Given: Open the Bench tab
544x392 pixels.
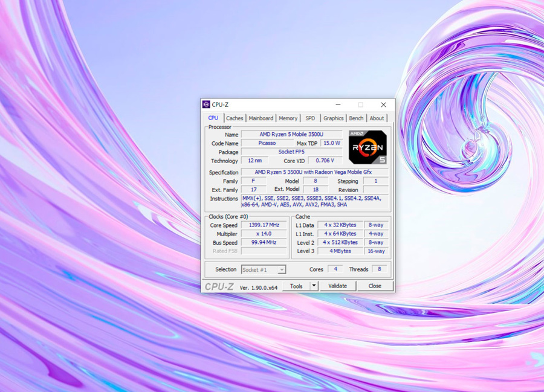Looking at the screenshot, I should pos(356,118).
